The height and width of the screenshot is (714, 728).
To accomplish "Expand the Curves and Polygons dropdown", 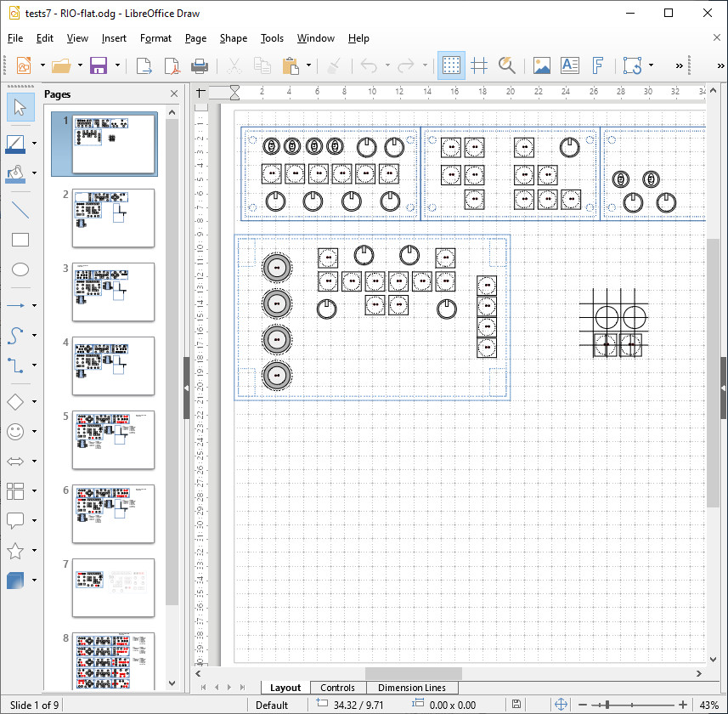I will 35,336.
